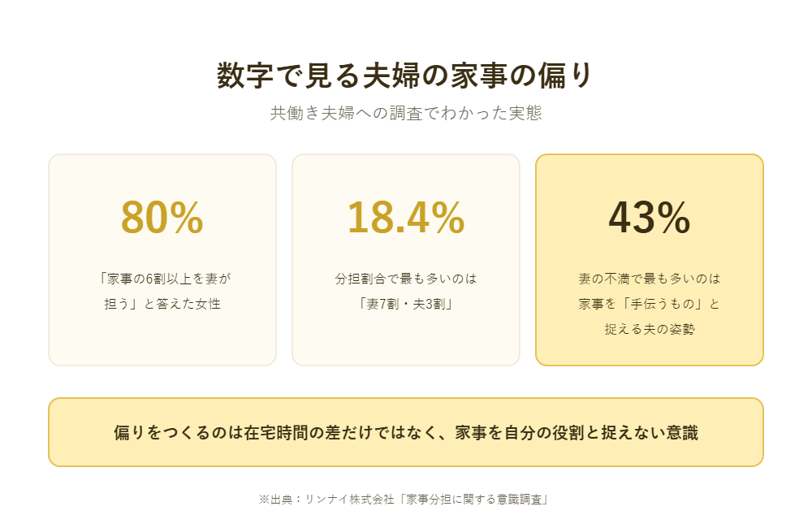The height and width of the screenshot is (528, 812).
Task: Click the main title 数字で見る夫婦の家事の偏り
Action: point(405,76)
